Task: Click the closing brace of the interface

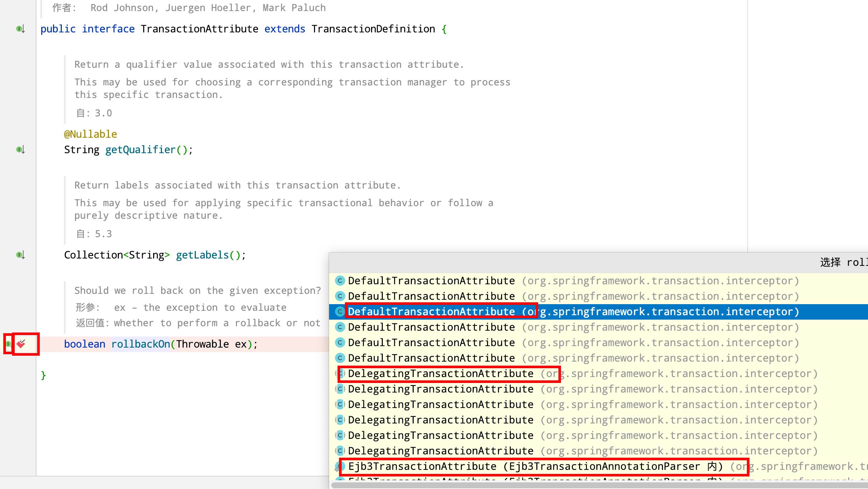Action: [43, 376]
